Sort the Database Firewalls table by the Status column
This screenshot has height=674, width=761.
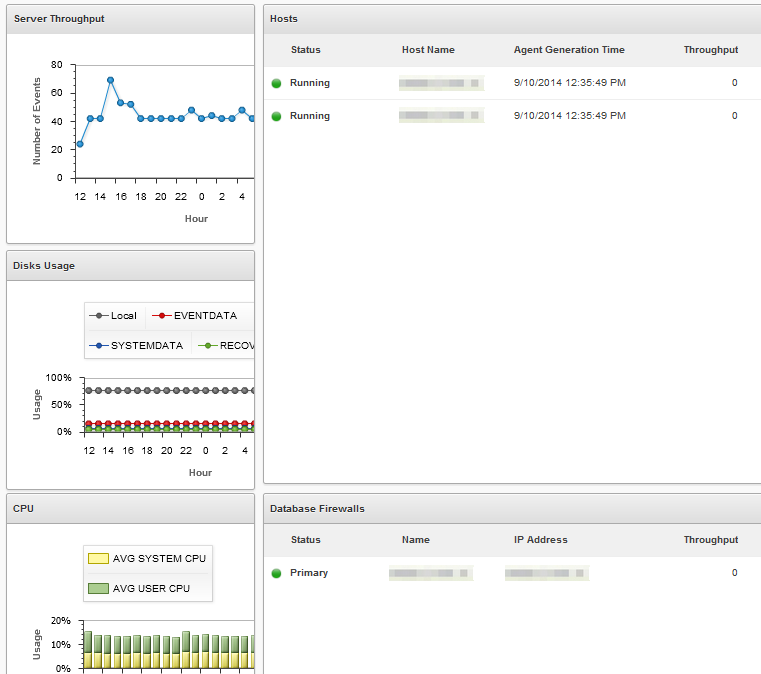coord(306,540)
